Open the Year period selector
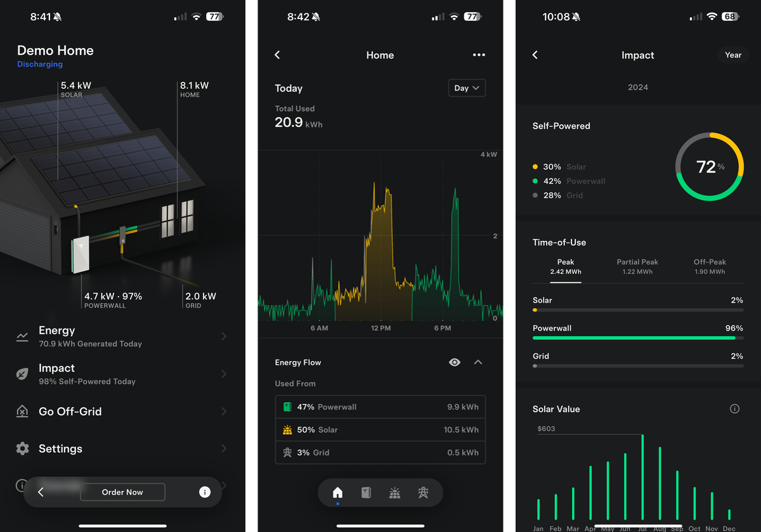Screen dimensions: 761x532 pyautogui.click(x=733, y=55)
